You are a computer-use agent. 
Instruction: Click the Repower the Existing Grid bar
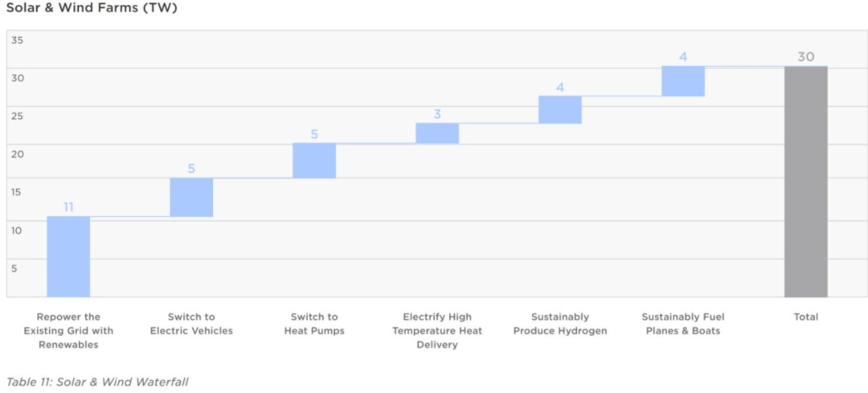[68, 256]
